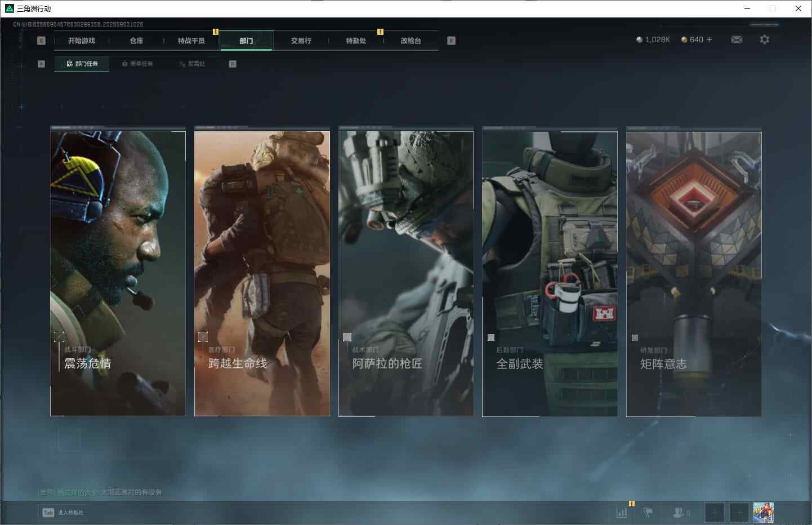The width and height of the screenshot is (812, 525).
Task: Switch to the 军需处 sub-tab
Action: 193,64
